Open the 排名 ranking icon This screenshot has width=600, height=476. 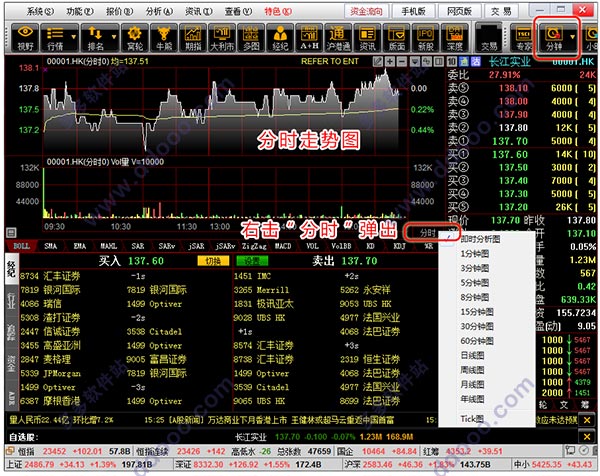click(x=96, y=37)
